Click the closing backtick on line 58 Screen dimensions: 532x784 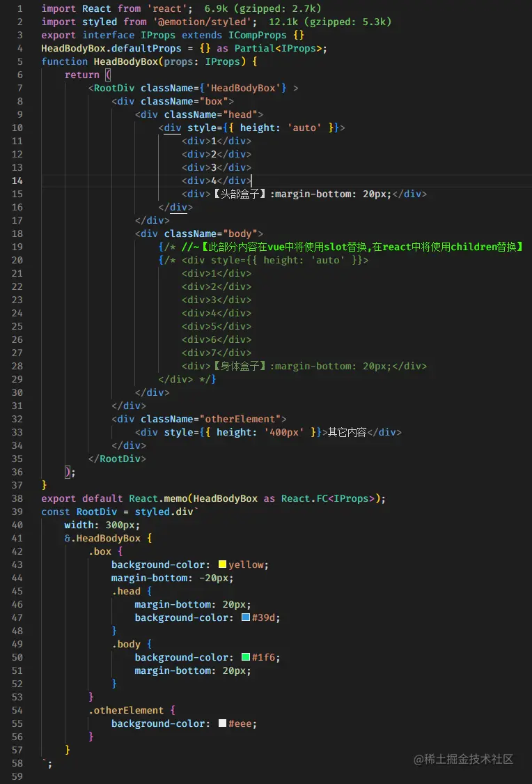45,762
